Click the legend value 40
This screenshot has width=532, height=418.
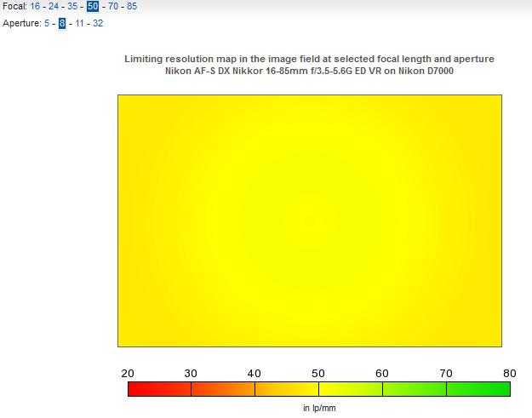[x=255, y=373]
